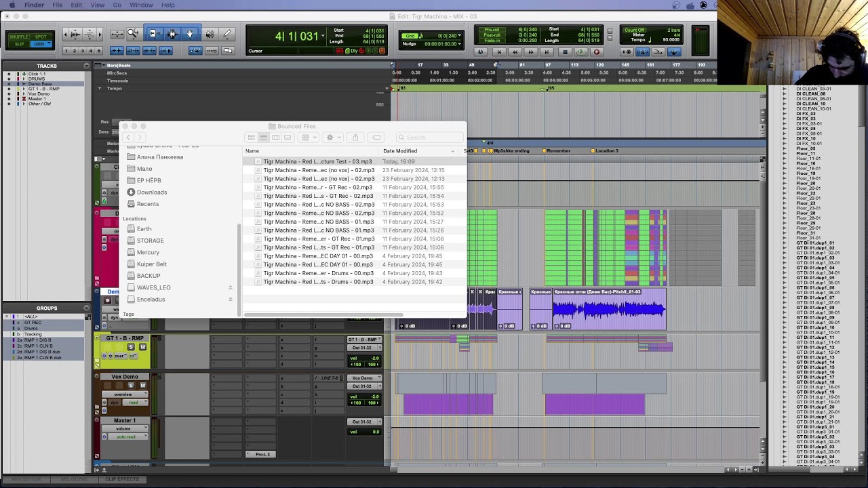
Task: Enable Spot edit mode
Action: tap(41, 37)
